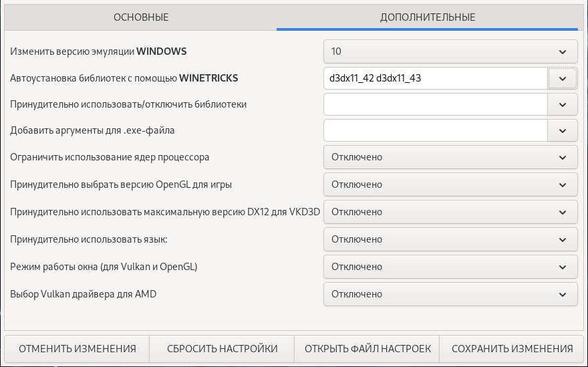Click СБРОСИТЬ НАСТРОЙКИ button
This screenshot has height=367, width=588.
(223, 348)
